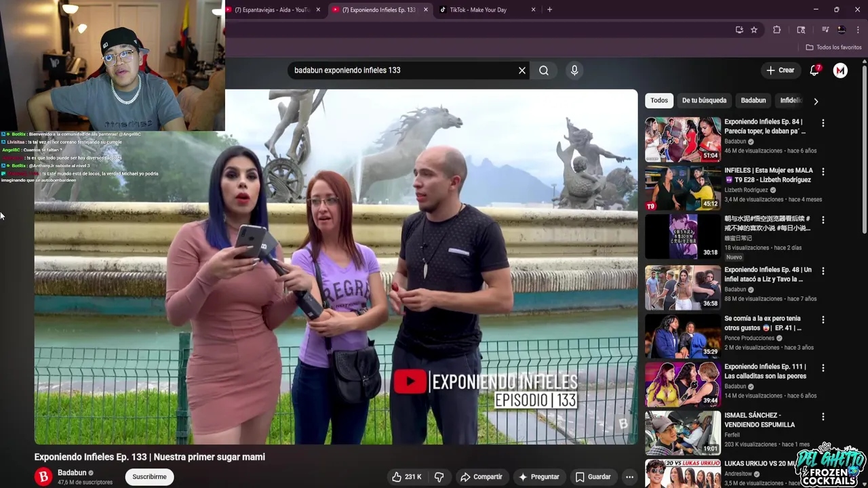Open the media controls music icon

point(825,30)
